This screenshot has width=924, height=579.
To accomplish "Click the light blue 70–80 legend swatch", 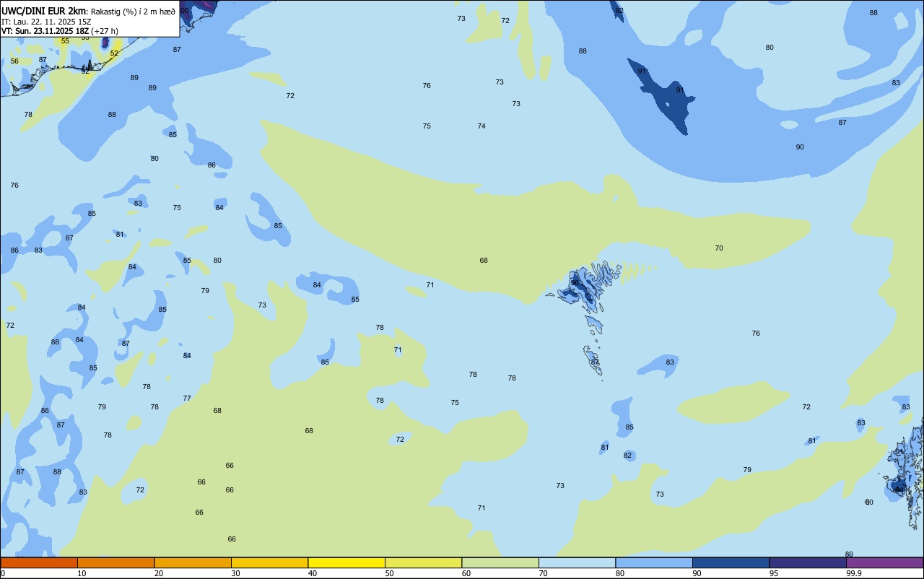I will coord(577,562).
